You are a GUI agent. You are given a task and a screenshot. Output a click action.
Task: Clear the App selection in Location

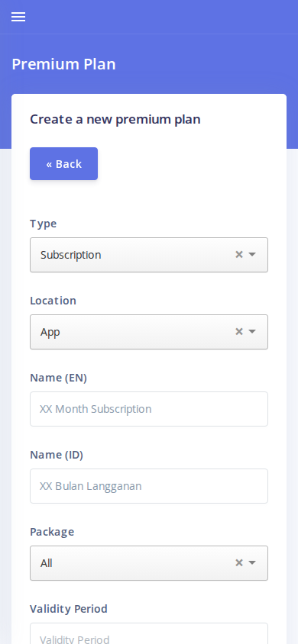tap(239, 331)
